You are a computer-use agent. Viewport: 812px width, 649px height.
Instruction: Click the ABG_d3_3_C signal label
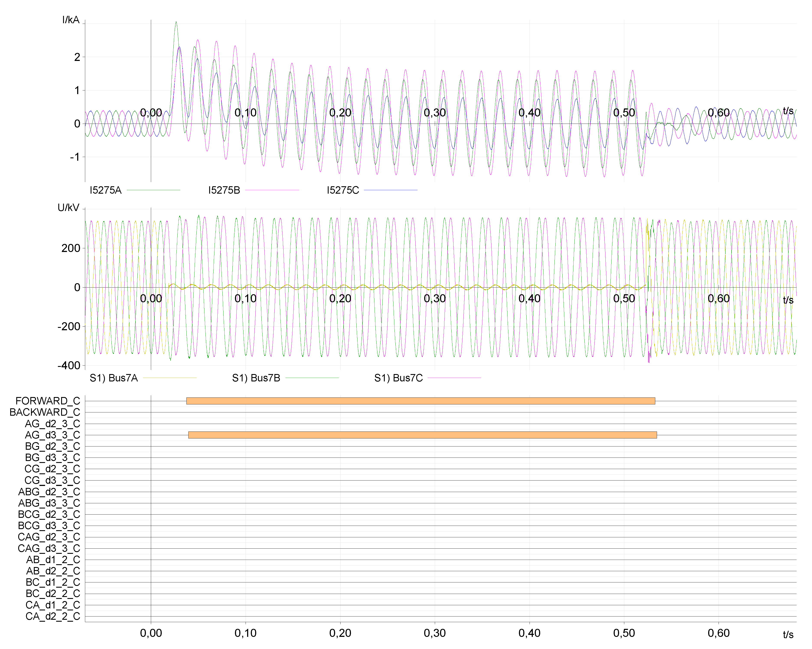(x=49, y=503)
